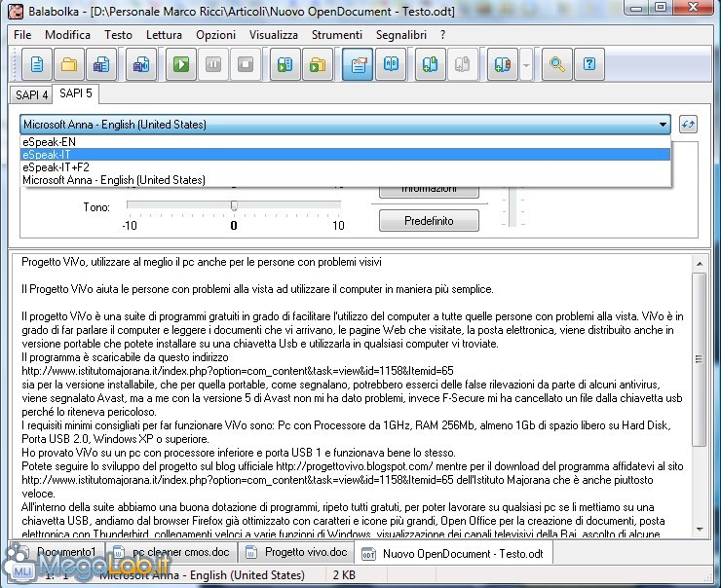Switch to the SAPI 4 tab
The height and width of the screenshot is (588, 721).
(x=31, y=94)
